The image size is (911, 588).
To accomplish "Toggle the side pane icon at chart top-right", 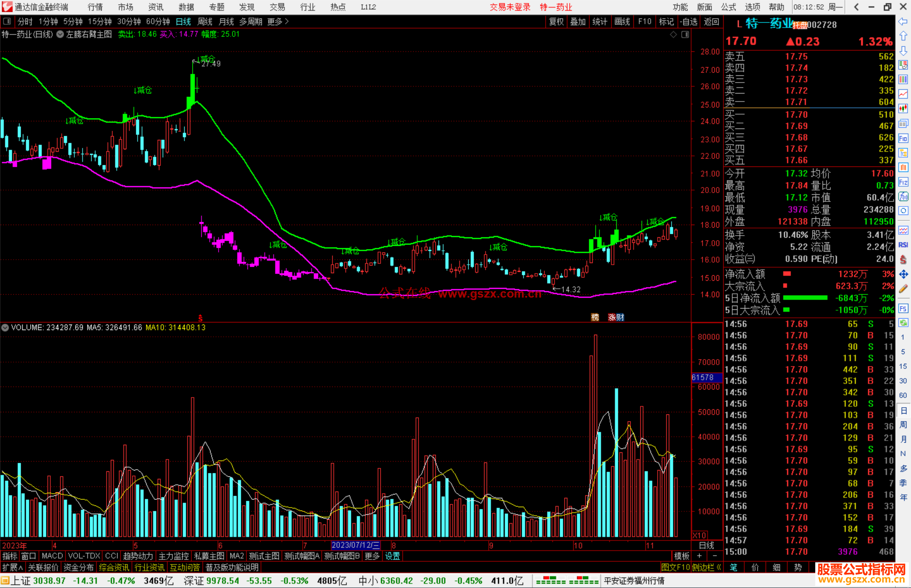I will 685,35.
